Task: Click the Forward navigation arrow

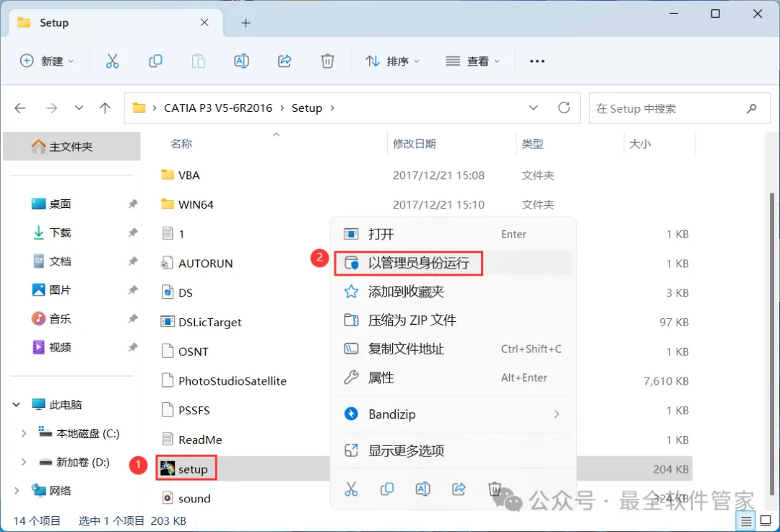Action: tap(52, 108)
